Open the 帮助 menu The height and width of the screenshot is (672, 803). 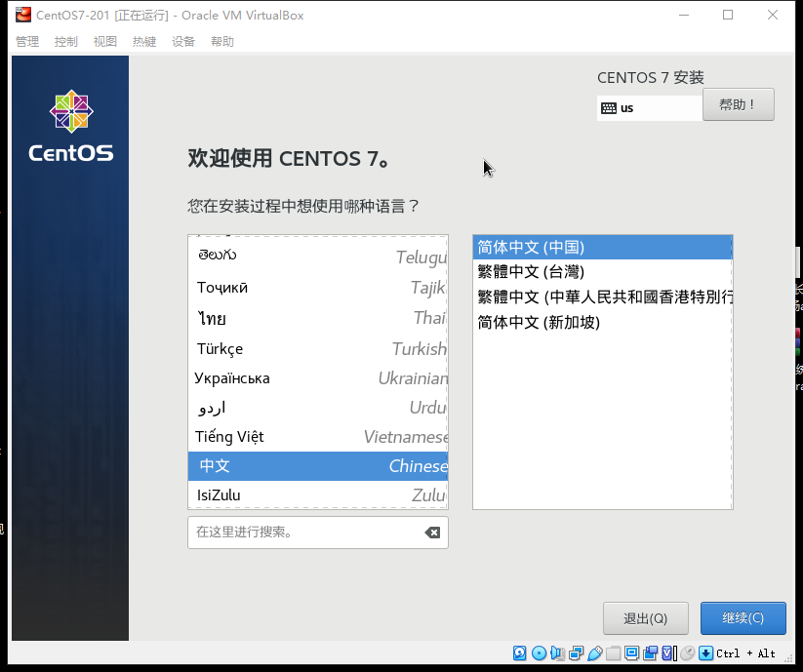[222, 42]
